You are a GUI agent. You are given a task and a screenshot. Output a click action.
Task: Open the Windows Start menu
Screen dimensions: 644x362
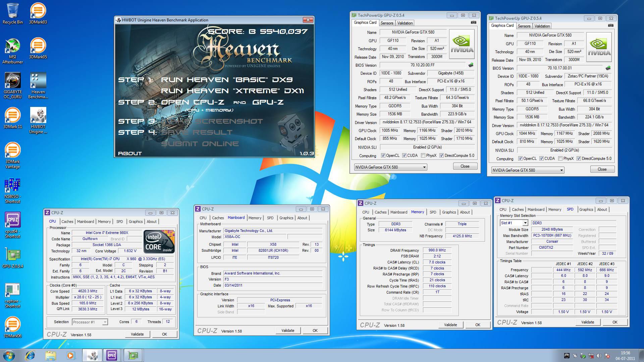[x=9, y=355]
